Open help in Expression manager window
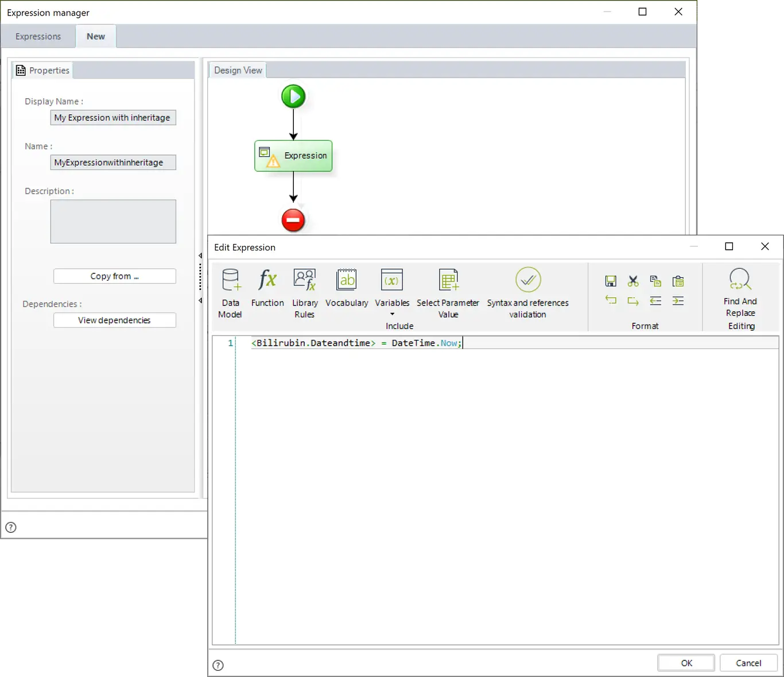Image resolution: width=784 pixels, height=677 pixels. click(x=11, y=527)
